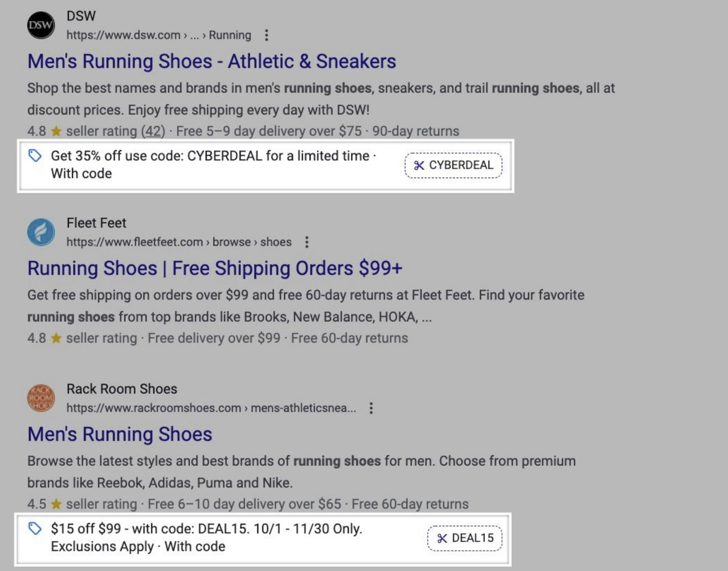The image size is (728, 571).
Task: Click the DSW site favicon
Action: 41,25
